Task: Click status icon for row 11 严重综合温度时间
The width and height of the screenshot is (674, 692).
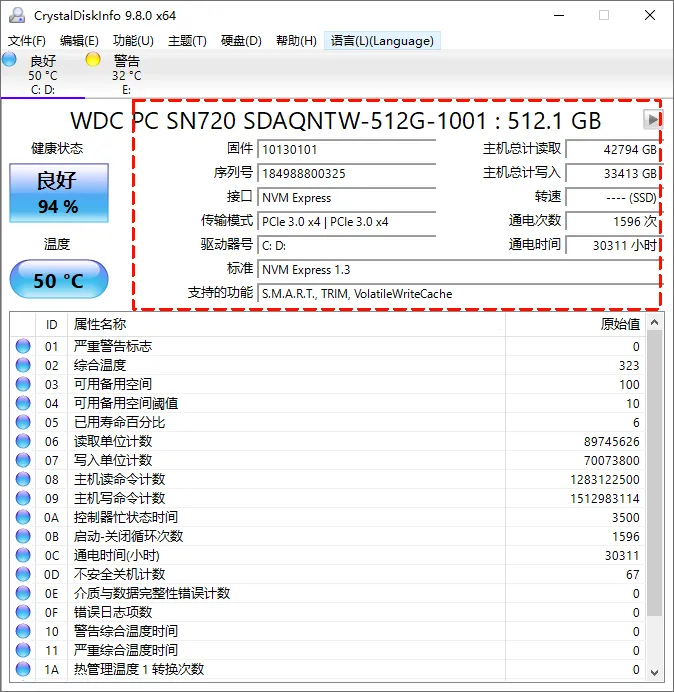Action: click(23, 650)
